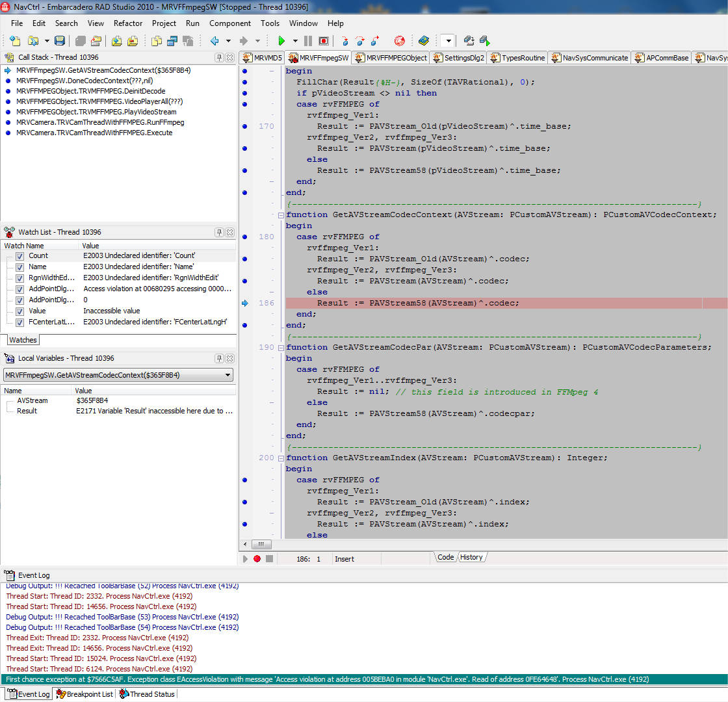Pause the running program via toolbar icon
Image resolution: width=728 pixels, height=702 pixels.
pyautogui.click(x=307, y=40)
